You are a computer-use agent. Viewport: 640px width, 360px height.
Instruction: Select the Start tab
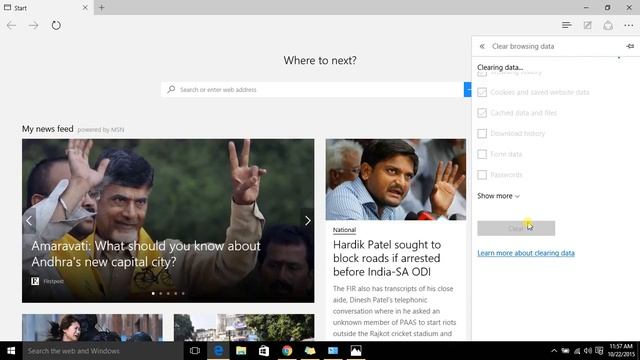(x=47, y=7)
